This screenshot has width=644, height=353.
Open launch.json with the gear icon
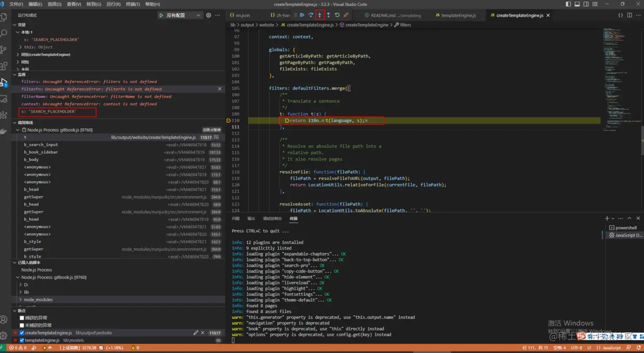point(209,16)
